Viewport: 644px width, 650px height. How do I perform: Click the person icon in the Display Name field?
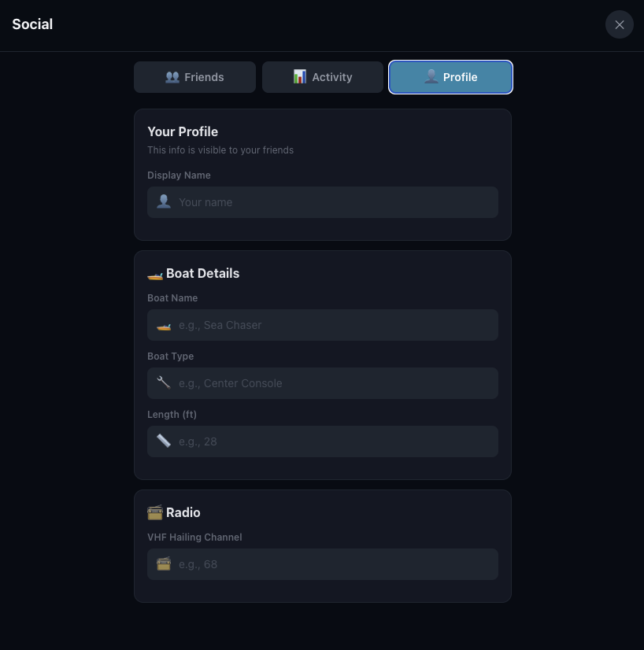tap(164, 201)
